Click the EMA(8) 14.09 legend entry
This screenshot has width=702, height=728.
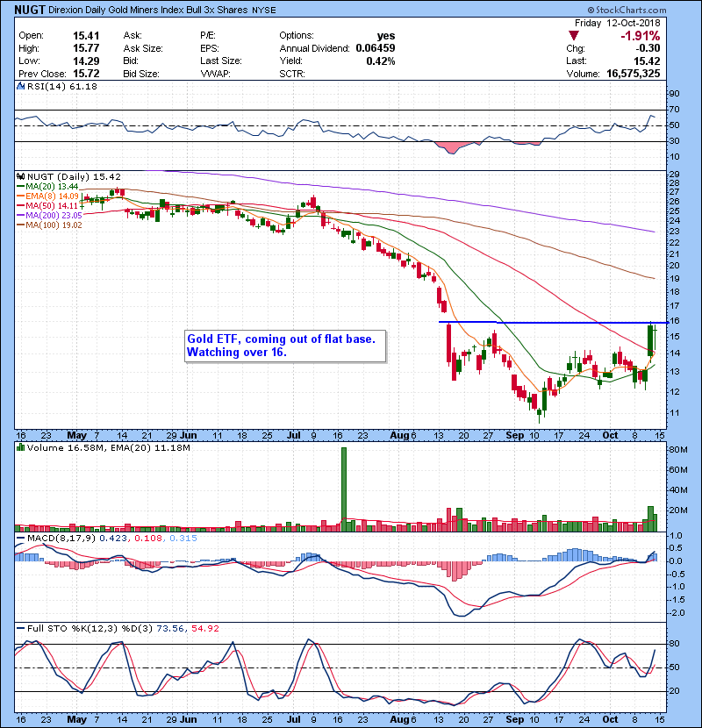[48, 196]
